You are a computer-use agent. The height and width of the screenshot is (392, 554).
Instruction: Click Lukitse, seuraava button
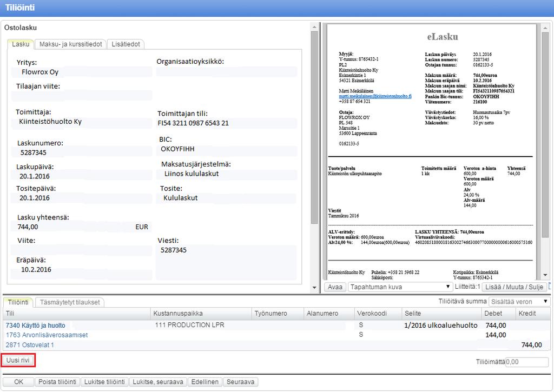pyautogui.click(x=158, y=382)
